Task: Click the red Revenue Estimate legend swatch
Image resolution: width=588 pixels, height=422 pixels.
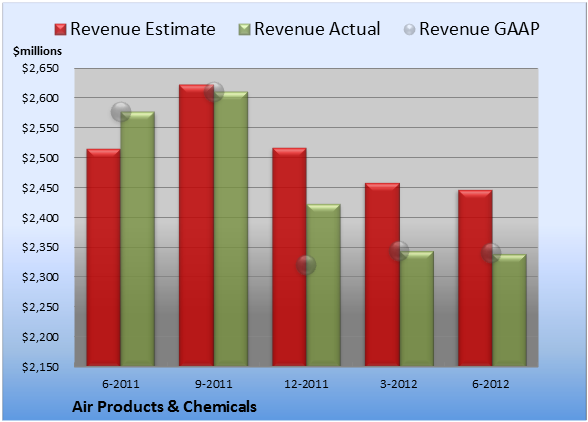Action: click(60, 29)
